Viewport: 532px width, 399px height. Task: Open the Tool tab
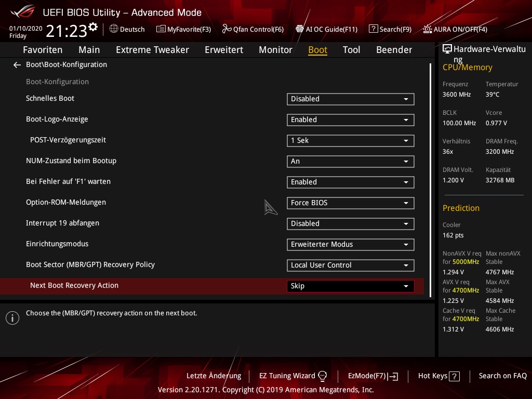coord(351,50)
